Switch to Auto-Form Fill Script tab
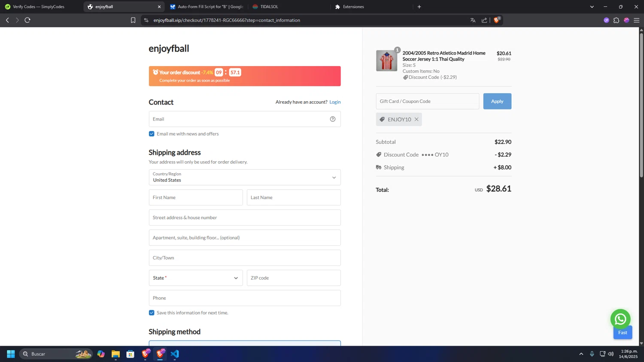Screen dimensions: 644x362 (x=207, y=7)
